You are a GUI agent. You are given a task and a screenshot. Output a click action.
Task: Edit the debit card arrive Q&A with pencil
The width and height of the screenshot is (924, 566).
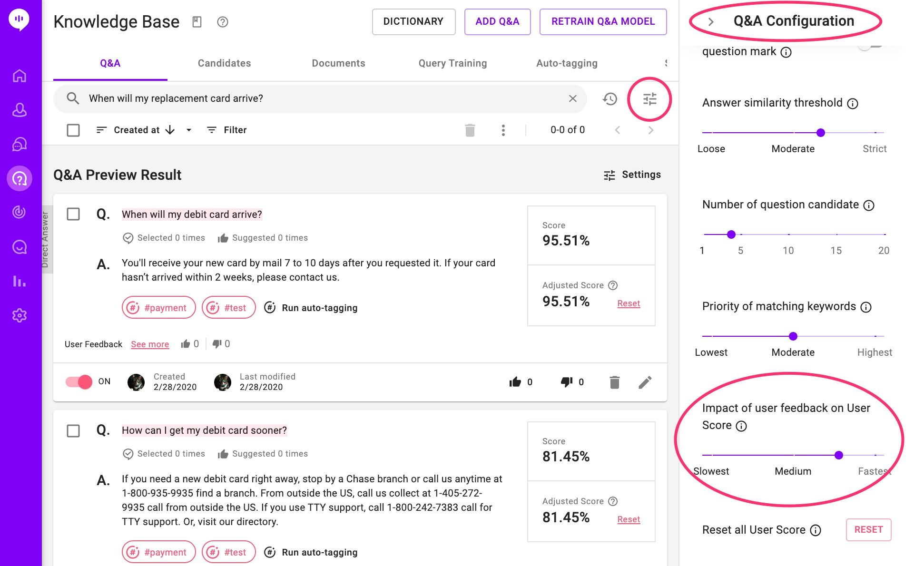point(645,382)
